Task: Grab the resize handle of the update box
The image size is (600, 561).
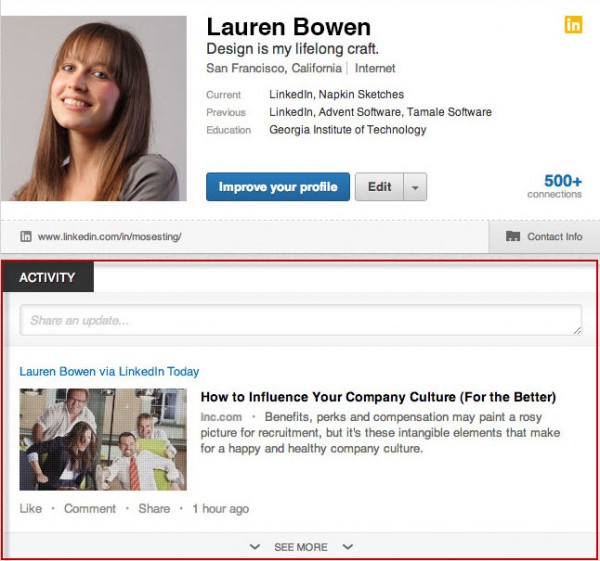Action: tap(577, 329)
